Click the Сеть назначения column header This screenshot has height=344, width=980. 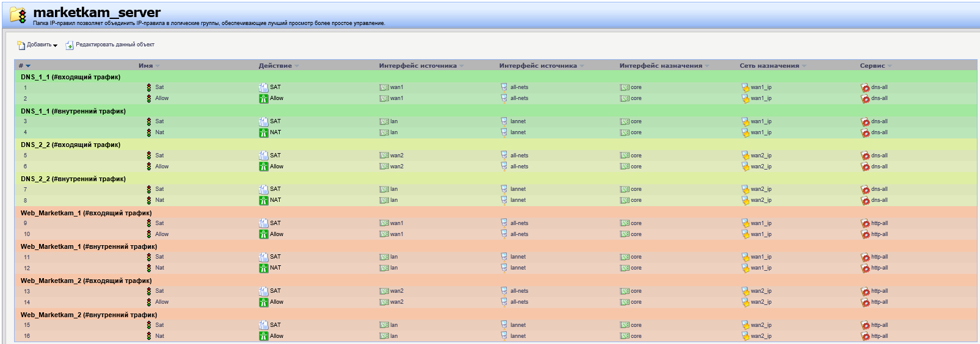[x=769, y=66]
